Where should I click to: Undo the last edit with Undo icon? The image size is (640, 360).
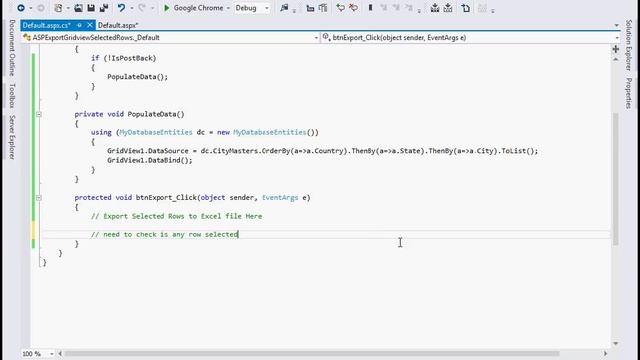(x=122, y=8)
